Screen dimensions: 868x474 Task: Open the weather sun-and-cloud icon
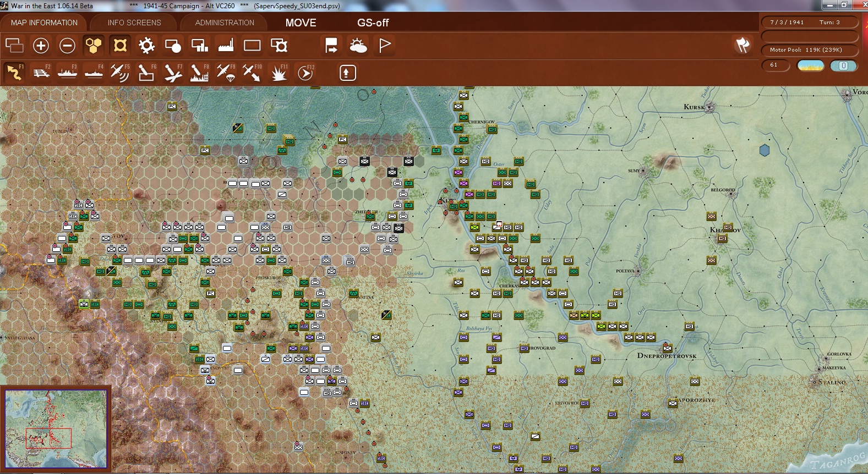[358, 45]
